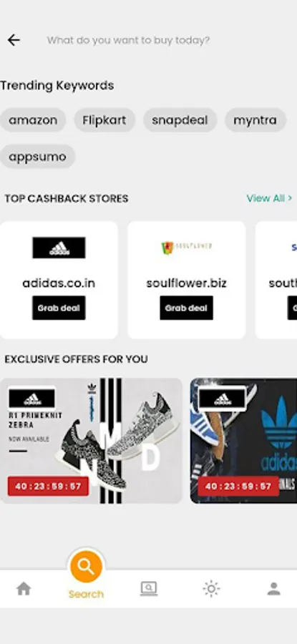Tap the Soulflower logo
The height and width of the screenshot is (644, 297).
tap(187, 248)
